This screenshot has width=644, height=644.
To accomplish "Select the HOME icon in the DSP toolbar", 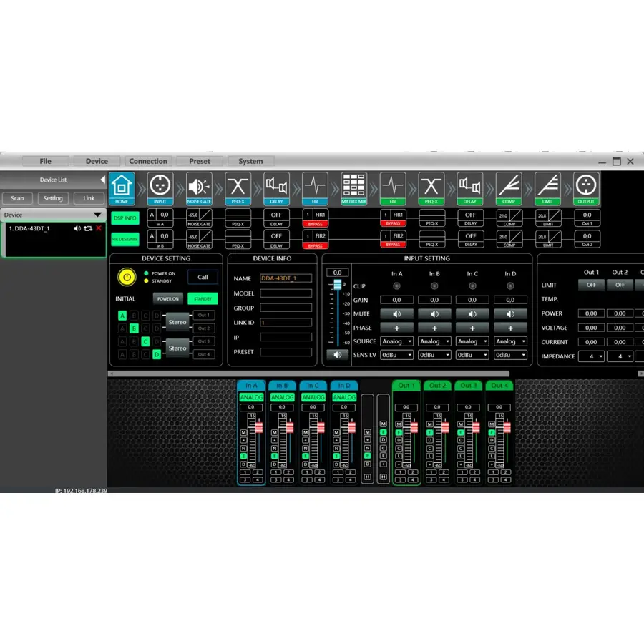I will tap(122, 187).
